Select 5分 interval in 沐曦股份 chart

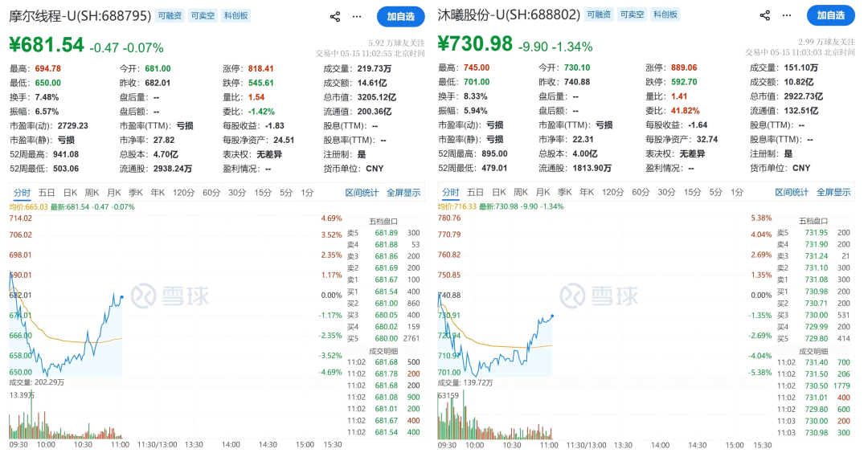pyautogui.click(x=716, y=192)
